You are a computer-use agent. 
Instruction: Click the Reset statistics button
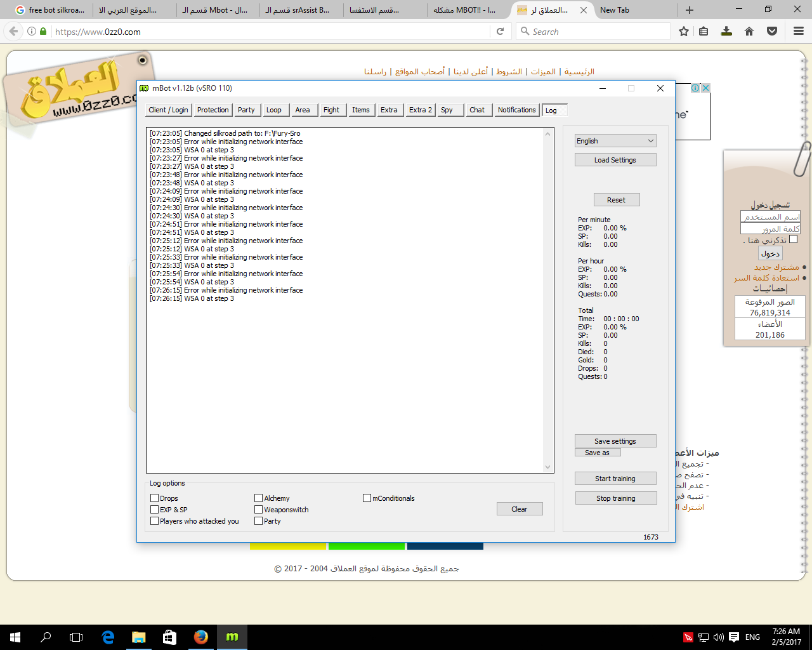click(617, 200)
